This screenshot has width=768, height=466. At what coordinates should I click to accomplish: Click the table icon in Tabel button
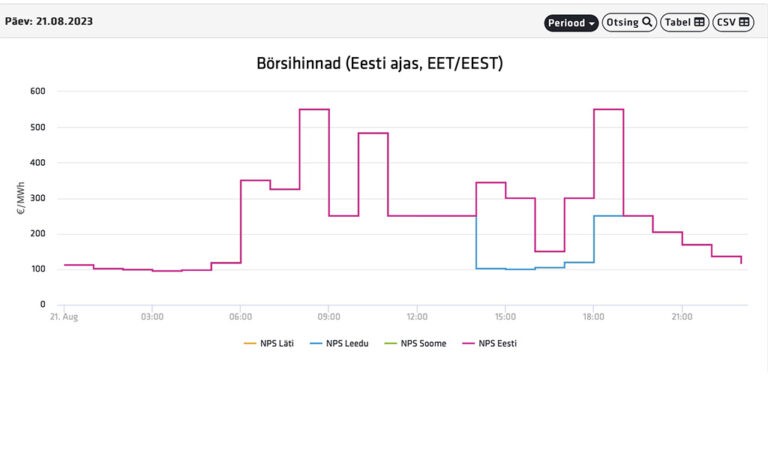point(699,22)
